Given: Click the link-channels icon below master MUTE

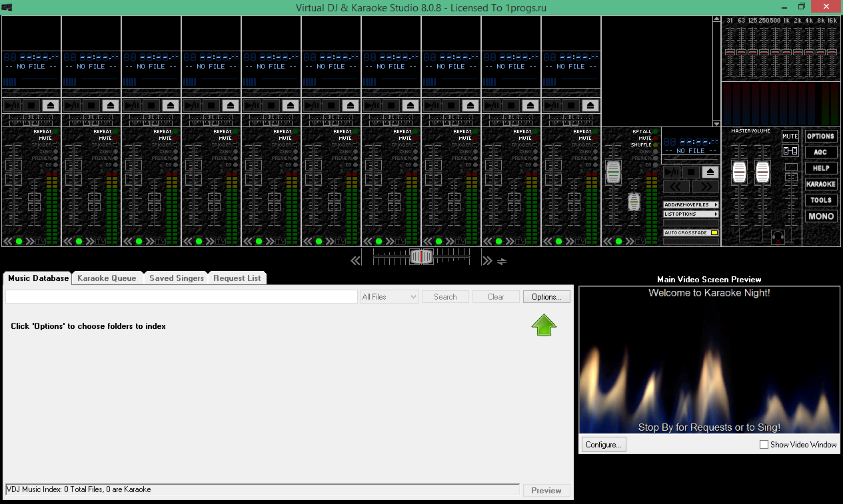Looking at the screenshot, I should pos(790,151).
